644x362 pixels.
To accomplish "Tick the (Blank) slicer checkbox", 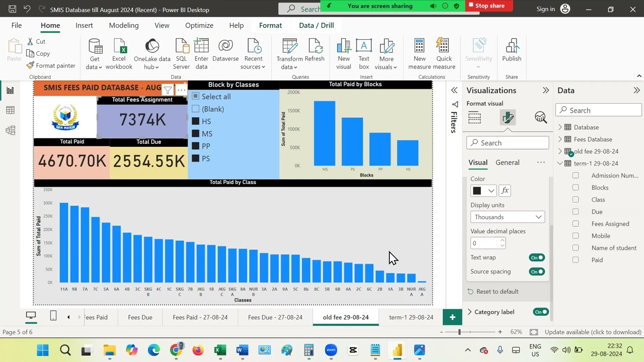I will click(x=196, y=109).
